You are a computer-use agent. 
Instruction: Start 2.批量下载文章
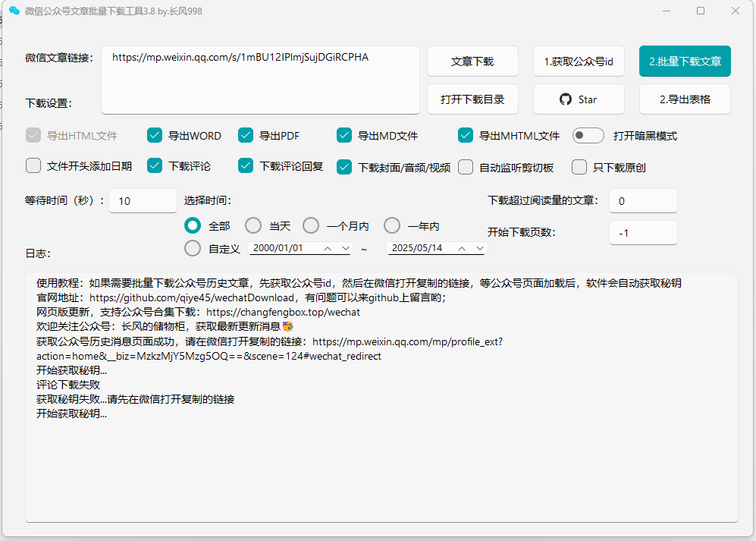coord(685,61)
